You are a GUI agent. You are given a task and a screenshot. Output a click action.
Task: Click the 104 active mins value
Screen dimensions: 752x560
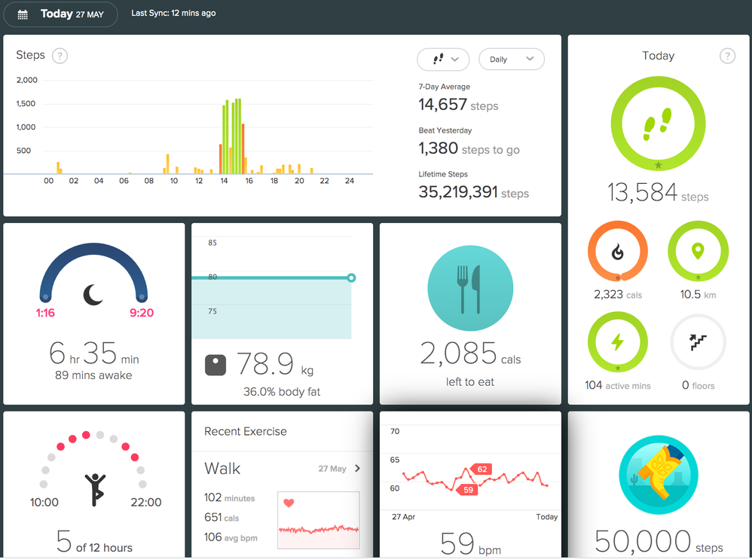(x=618, y=385)
